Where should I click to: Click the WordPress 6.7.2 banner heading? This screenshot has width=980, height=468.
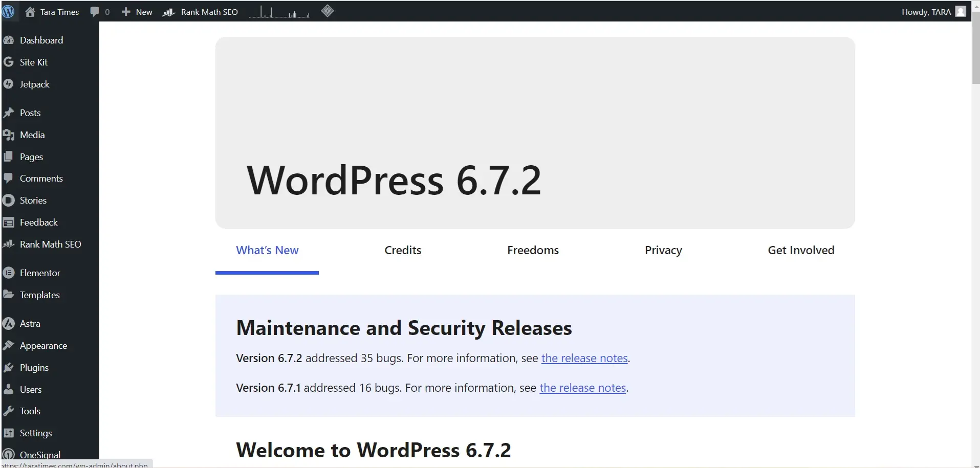pos(394,180)
